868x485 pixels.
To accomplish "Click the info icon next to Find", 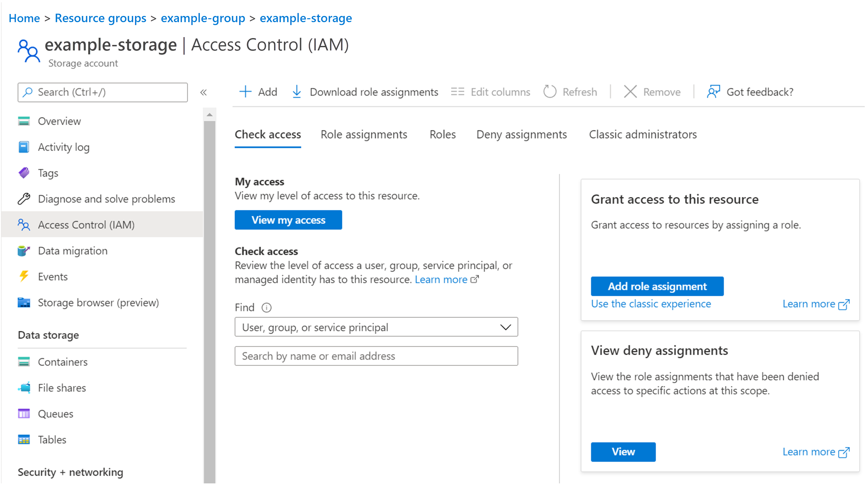I will (267, 308).
